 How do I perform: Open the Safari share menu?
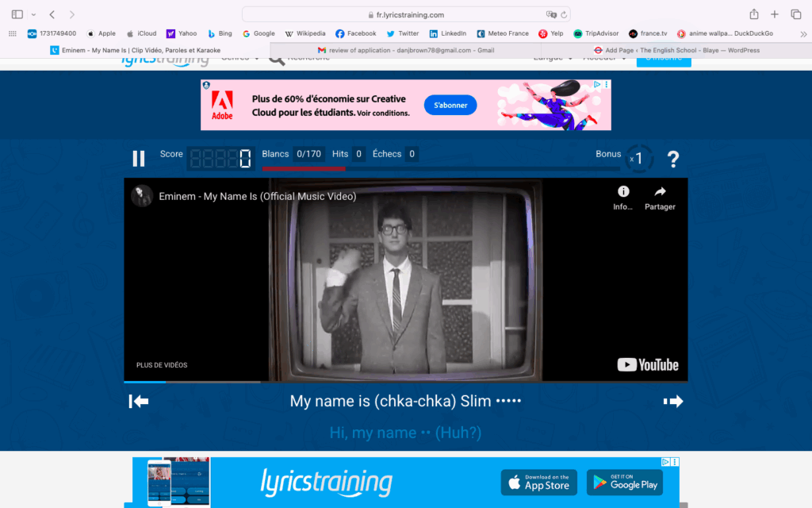coord(754,14)
